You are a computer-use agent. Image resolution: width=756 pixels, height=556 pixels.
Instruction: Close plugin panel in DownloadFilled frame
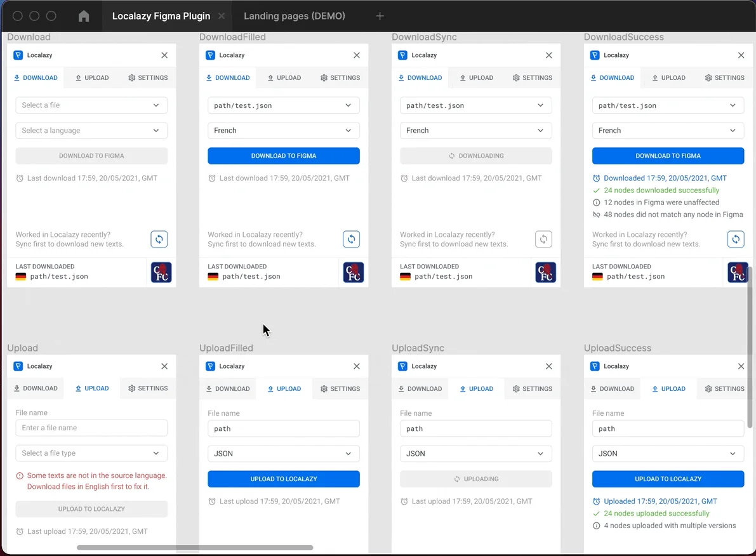(x=357, y=55)
